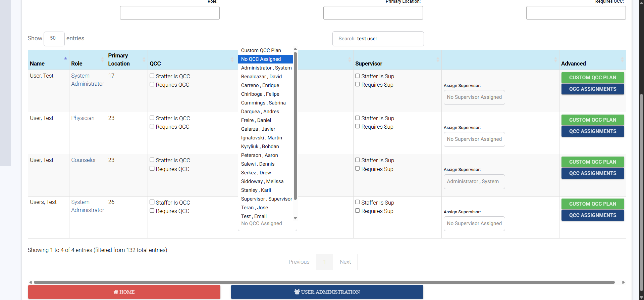644x300 pixels.
Task: Select Carreno, Enrique from the QCC list
Action: click(x=260, y=85)
